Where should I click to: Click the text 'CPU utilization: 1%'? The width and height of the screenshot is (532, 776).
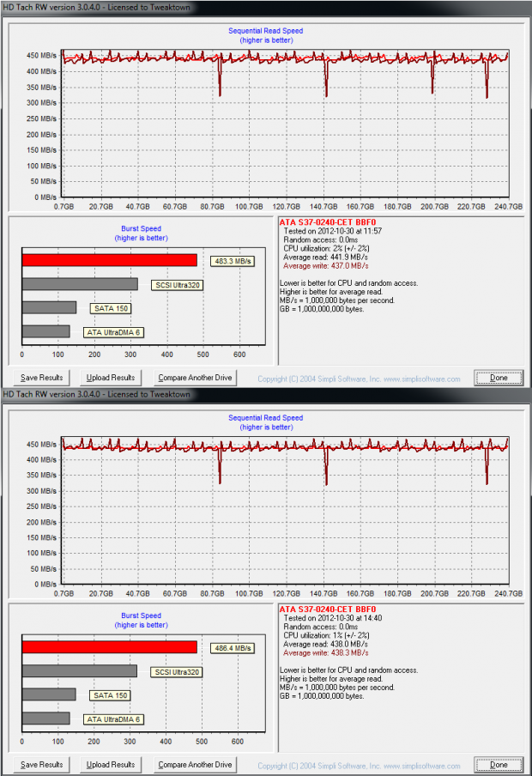tap(313, 635)
